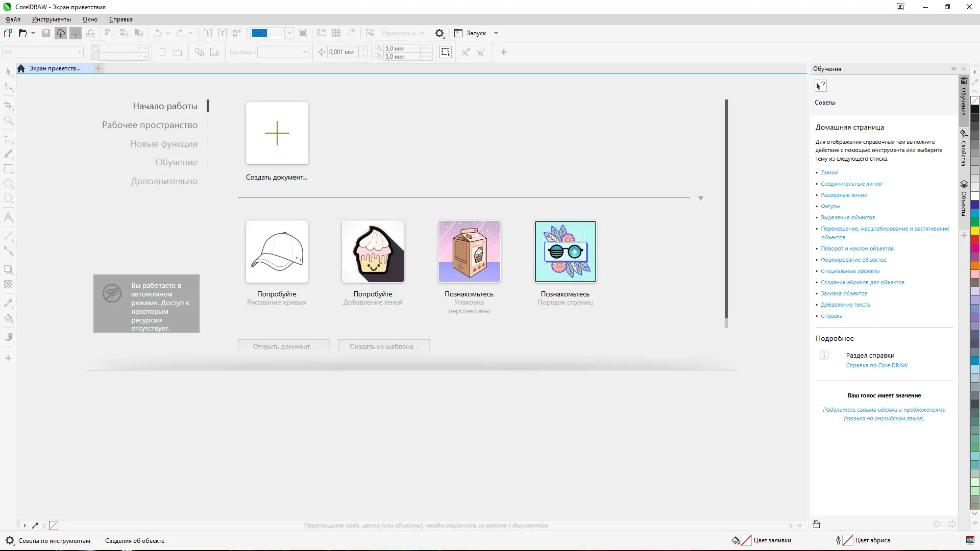Toggle treat-as-filled bounding box button
The image size is (980, 551).
coord(445,52)
